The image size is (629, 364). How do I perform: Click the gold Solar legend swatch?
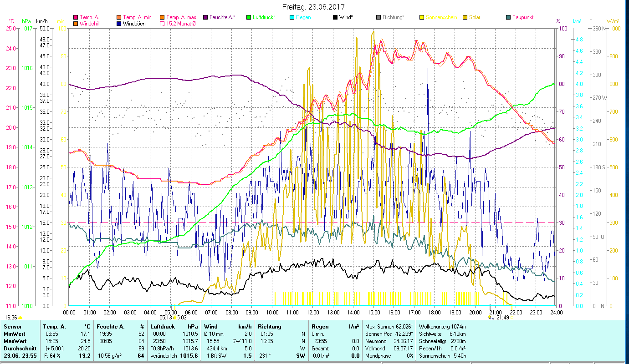pos(465,17)
